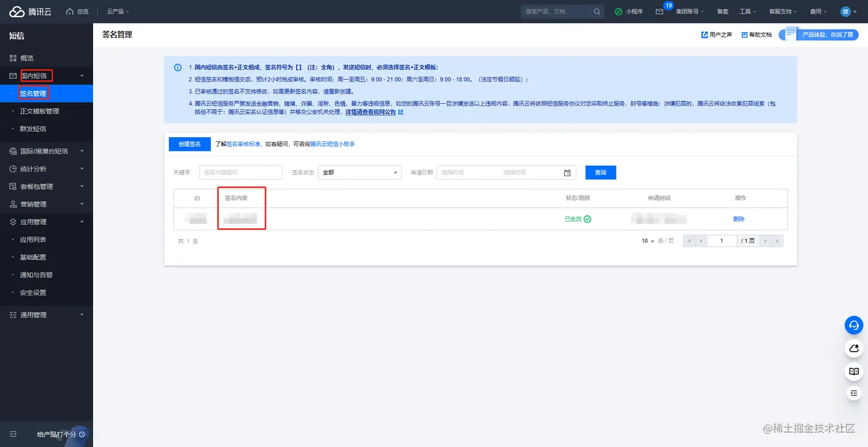The image size is (868, 447).
Task: Go to the previous page arrow
Action: (700, 241)
